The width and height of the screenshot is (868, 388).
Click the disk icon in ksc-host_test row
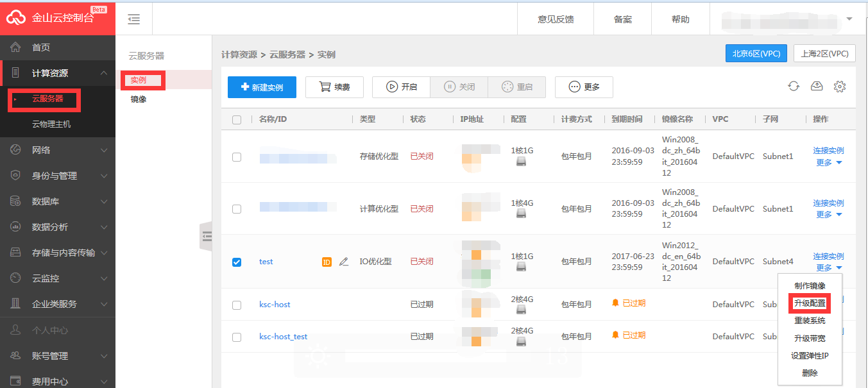pyautogui.click(x=522, y=342)
